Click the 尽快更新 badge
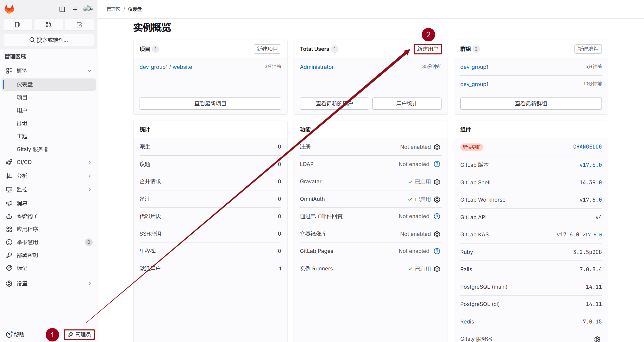 [x=471, y=147]
